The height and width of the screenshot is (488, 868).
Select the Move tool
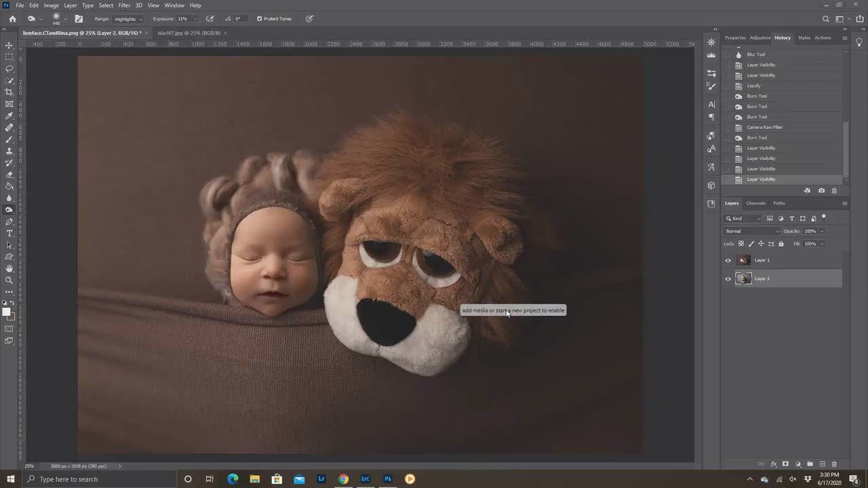pyautogui.click(x=9, y=46)
